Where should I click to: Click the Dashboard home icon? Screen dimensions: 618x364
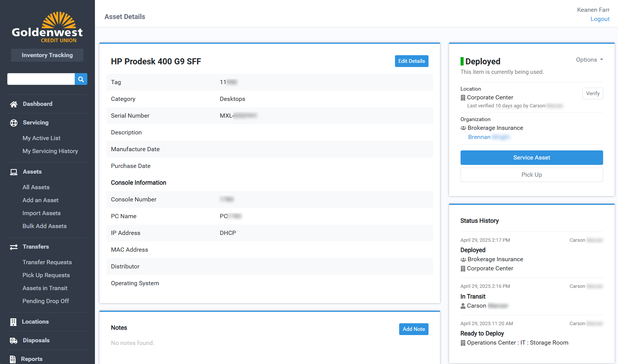coord(14,104)
